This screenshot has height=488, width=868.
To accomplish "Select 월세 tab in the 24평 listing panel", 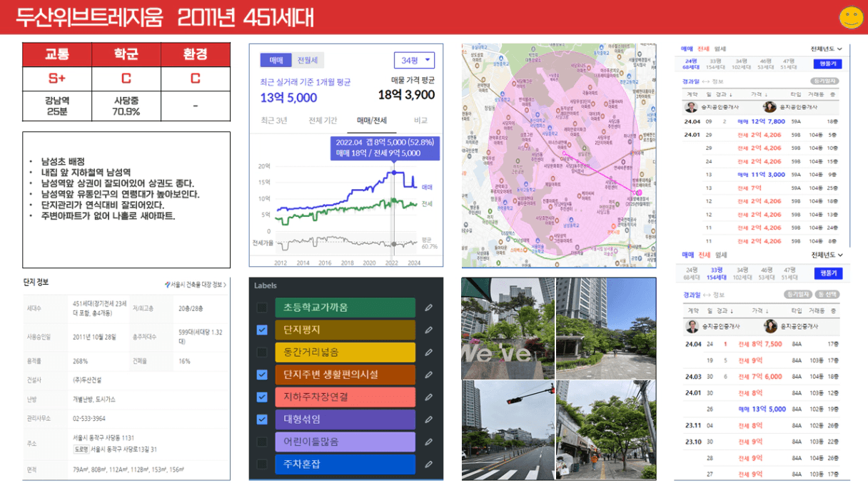I will pyautogui.click(x=721, y=49).
